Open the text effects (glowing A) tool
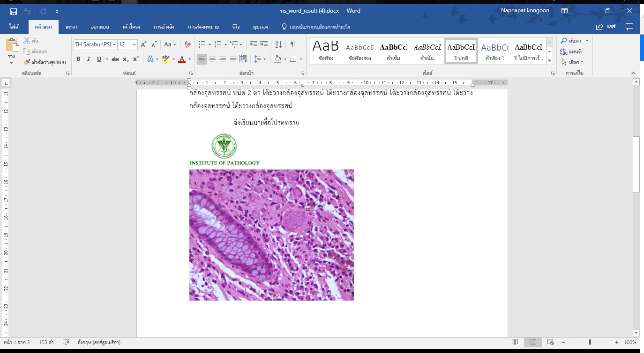Image resolution: width=644 pixels, height=353 pixels. point(150,59)
